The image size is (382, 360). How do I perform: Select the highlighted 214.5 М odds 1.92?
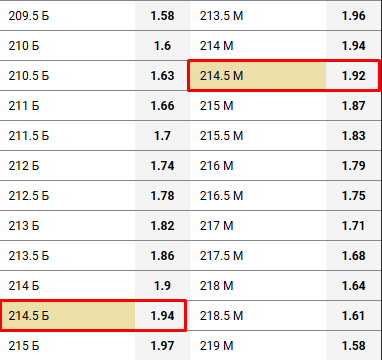pyautogui.click(x=284, y=76)
